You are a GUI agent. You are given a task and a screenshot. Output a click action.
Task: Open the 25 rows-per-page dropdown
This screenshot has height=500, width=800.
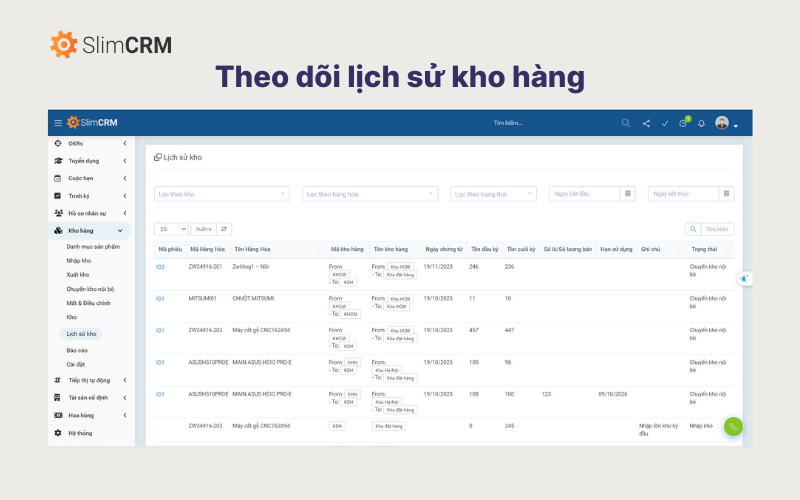point(171,229)
